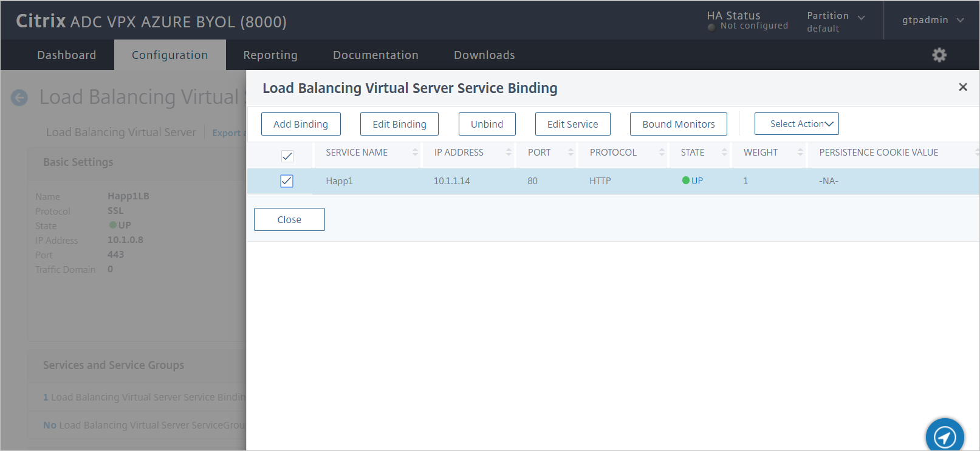Click the Add Binding button
Screen dimensions: 980x451
coord(301,124)
